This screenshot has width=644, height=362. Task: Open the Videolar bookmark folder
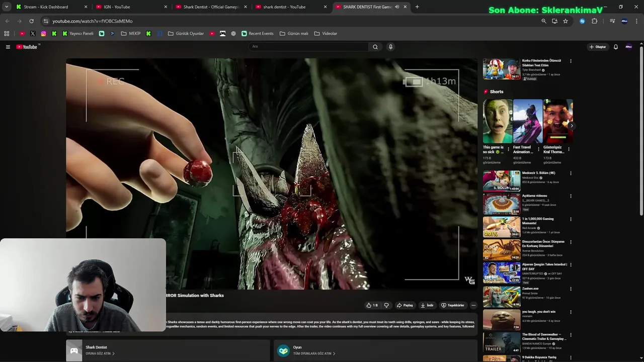click(326, 34)
